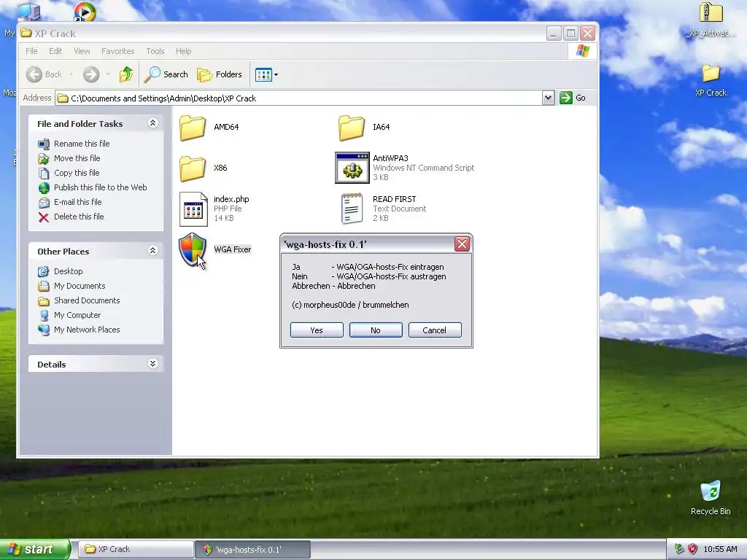Click No in wga-hosts-fix dialog
The width and height of the screenshot is (747, 560).
pos(376,330)
